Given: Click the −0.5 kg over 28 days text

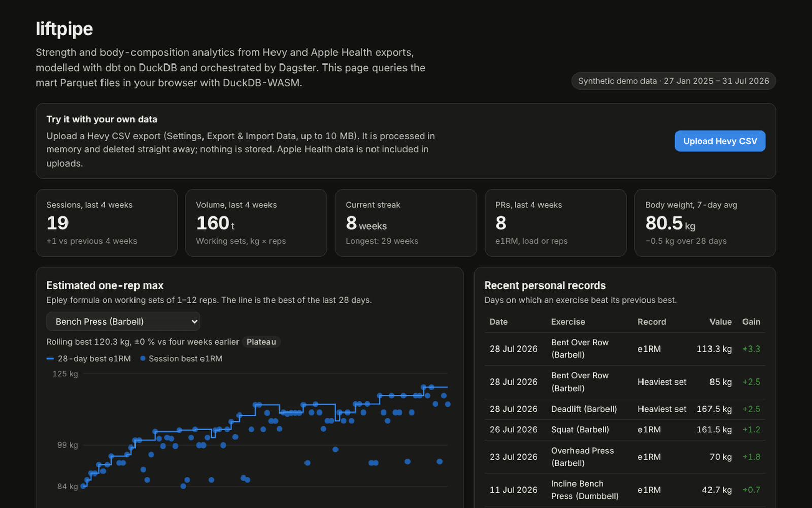Looking at the screenshot, I should [686, 241].
